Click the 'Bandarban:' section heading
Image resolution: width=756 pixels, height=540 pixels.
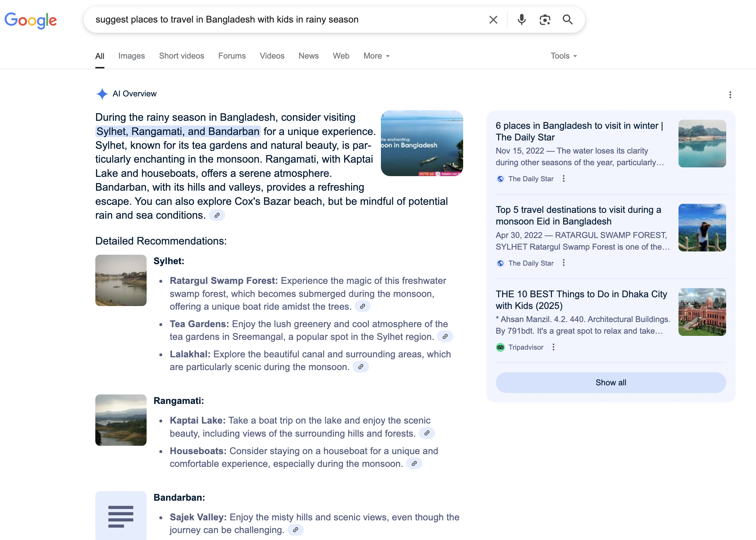[179, 497]
